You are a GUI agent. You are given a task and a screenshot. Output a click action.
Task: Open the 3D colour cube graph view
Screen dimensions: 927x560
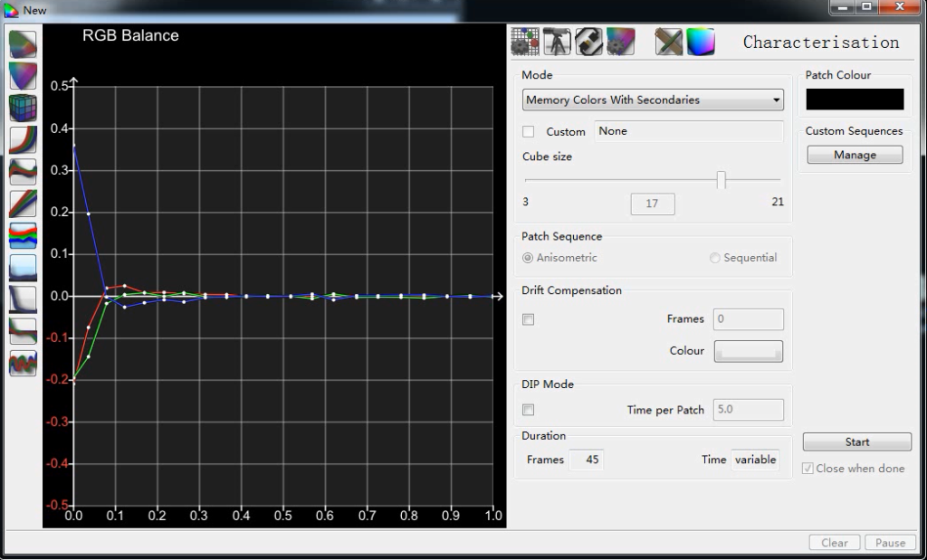(x=23, y=108)
